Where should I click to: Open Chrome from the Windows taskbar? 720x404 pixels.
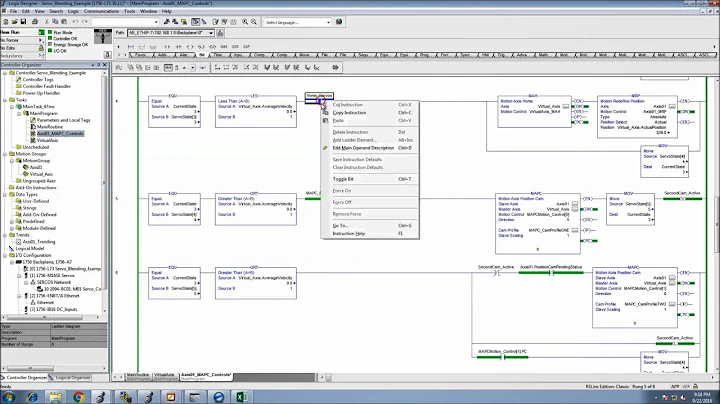click(x=79, y=397)
